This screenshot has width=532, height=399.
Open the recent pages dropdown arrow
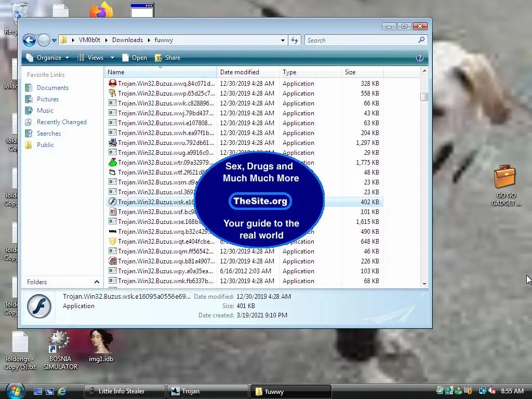click(54, 41)
